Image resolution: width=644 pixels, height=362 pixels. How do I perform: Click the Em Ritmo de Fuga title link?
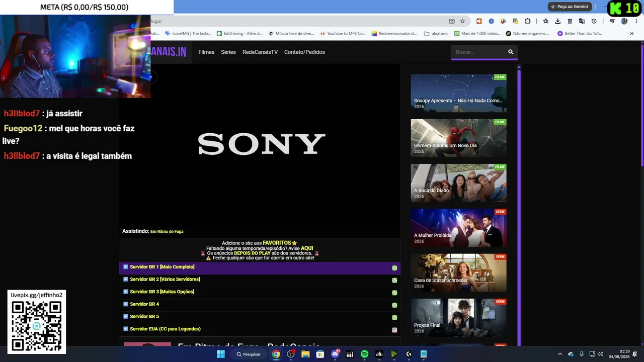[x=167, y=232]
